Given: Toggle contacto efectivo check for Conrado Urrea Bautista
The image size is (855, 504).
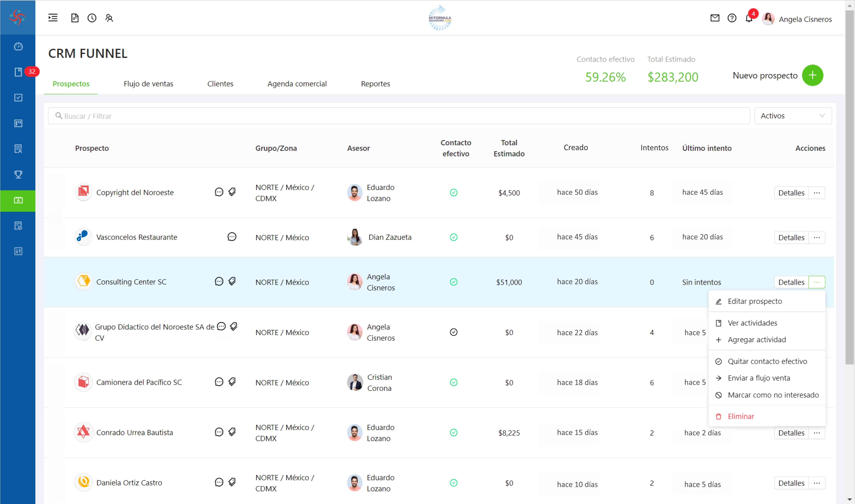Looking at the screenshot, I should click(x=453, y=433).
